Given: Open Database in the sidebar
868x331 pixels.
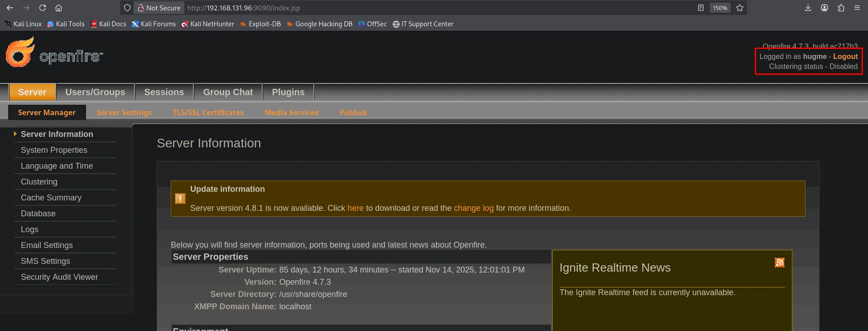Looking at the screenshot, I should coord(38,214).
